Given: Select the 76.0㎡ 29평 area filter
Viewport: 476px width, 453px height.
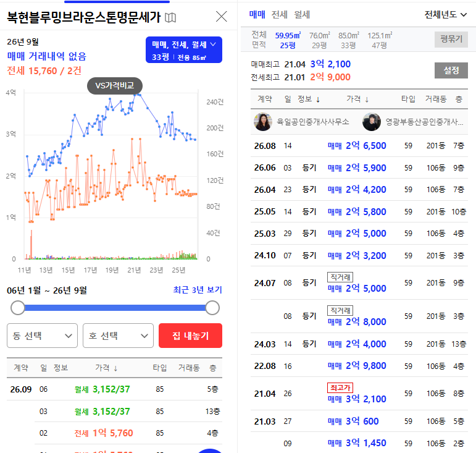Looking at the screenshot, I should [x=319, y=40].
